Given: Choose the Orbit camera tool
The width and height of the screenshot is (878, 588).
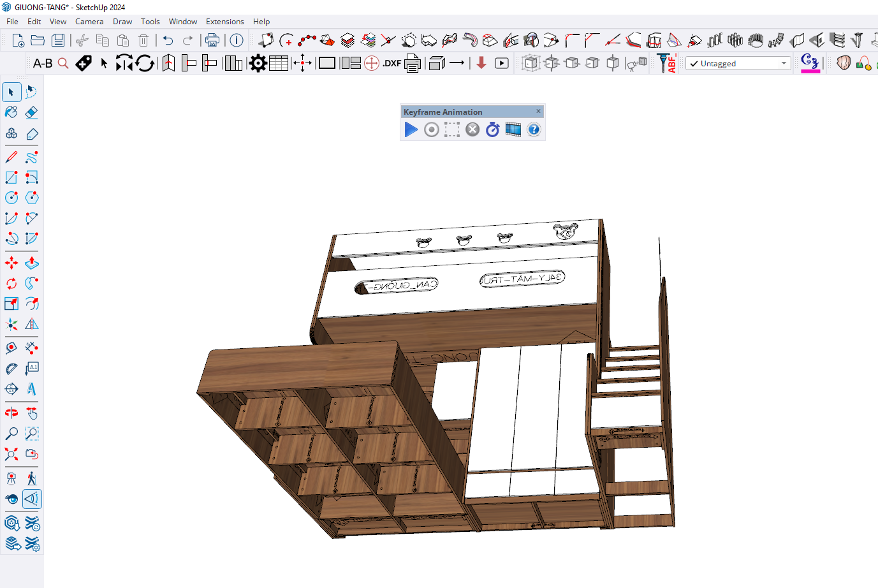Looking at the screenshot, I should (x=11, y=413).
